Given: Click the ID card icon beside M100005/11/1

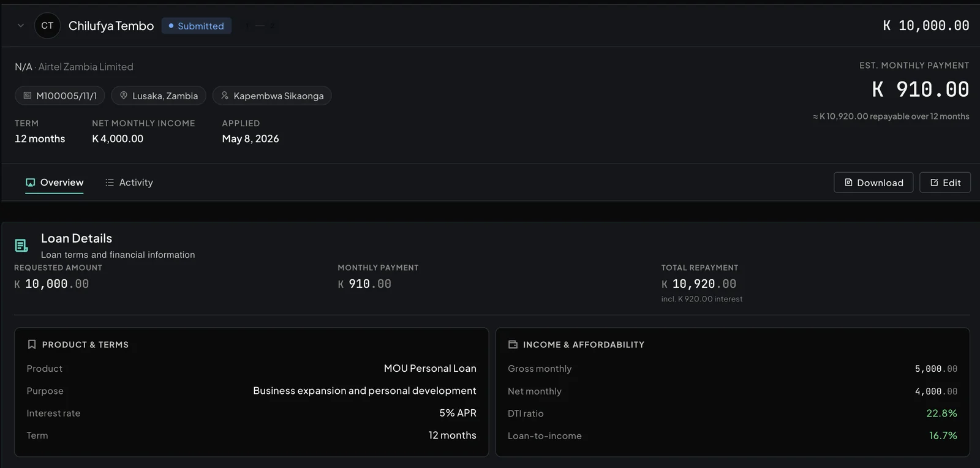Looking at the screenshot, I should point(28,96).
